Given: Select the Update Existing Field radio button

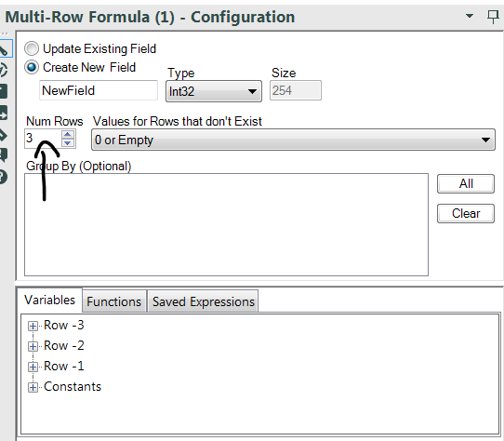Looking at the screenshot, I should [32, 49].
